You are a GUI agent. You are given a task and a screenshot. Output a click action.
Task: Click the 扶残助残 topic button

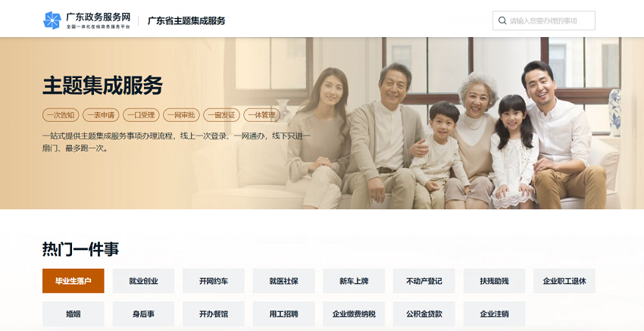(494, 281)
